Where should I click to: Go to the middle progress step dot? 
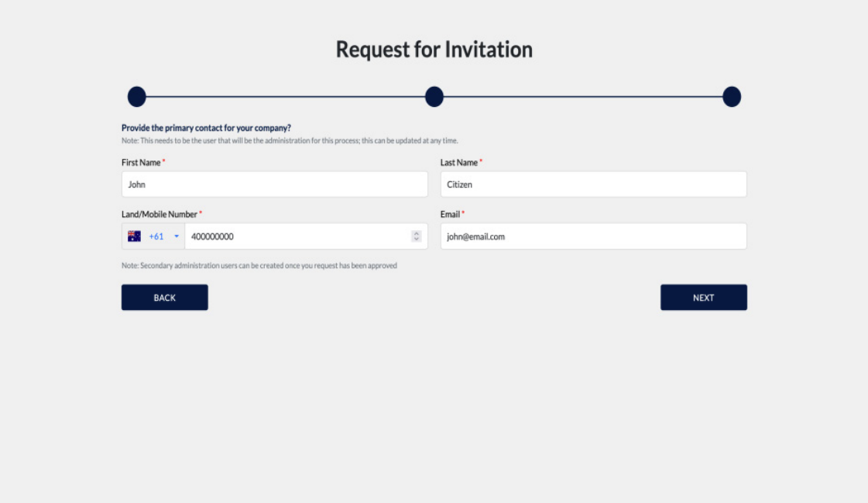[x=434, y=97]
